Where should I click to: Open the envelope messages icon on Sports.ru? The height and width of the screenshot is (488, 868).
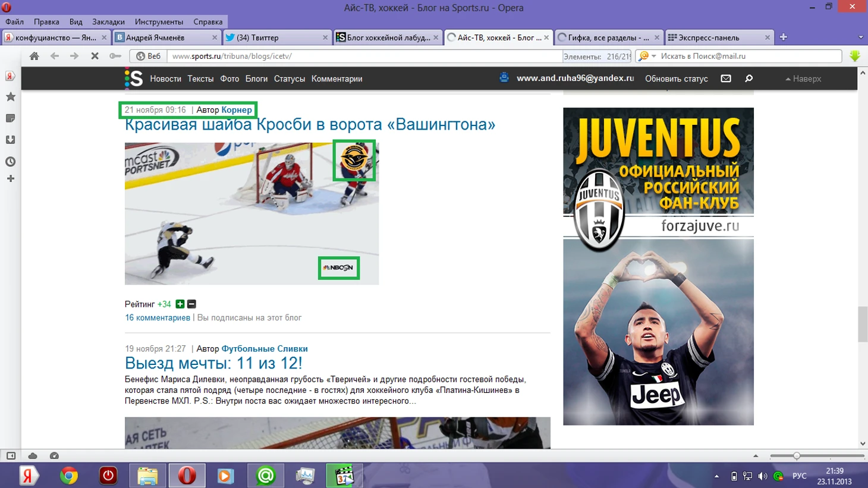[726, 78]
